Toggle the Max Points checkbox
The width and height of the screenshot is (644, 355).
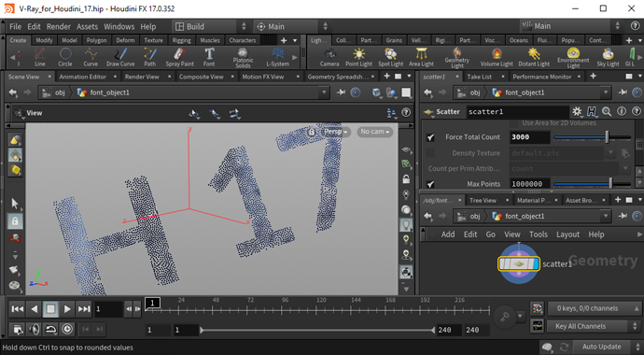click(x=430, y=184)
